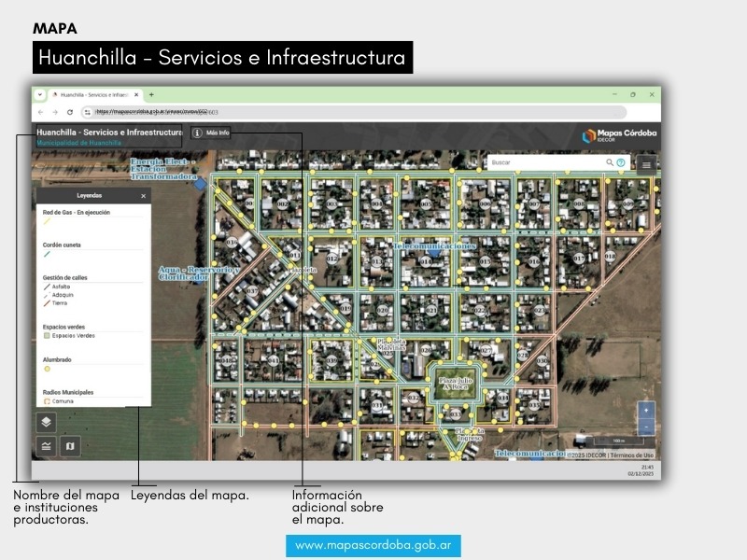Viewport: 747px width, 560px height.
Task: Select the Huanchilla browser tab
Action: tap(93, 94)
